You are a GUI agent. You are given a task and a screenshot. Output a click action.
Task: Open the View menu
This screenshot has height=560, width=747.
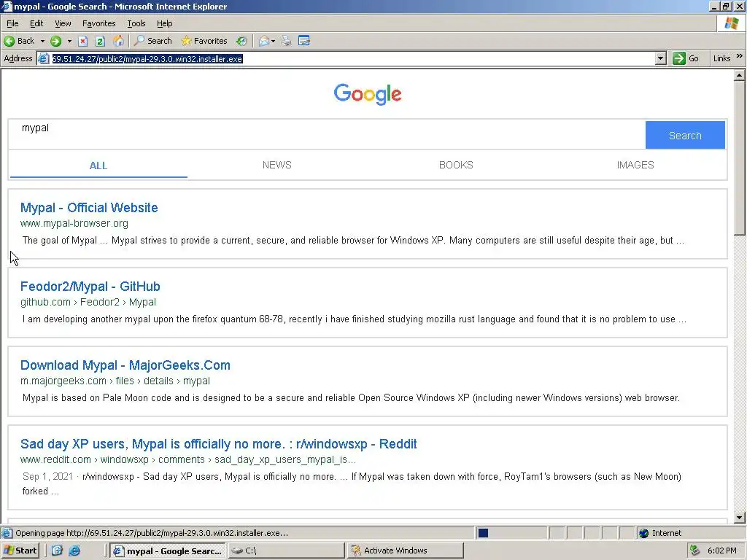[63, 23]
